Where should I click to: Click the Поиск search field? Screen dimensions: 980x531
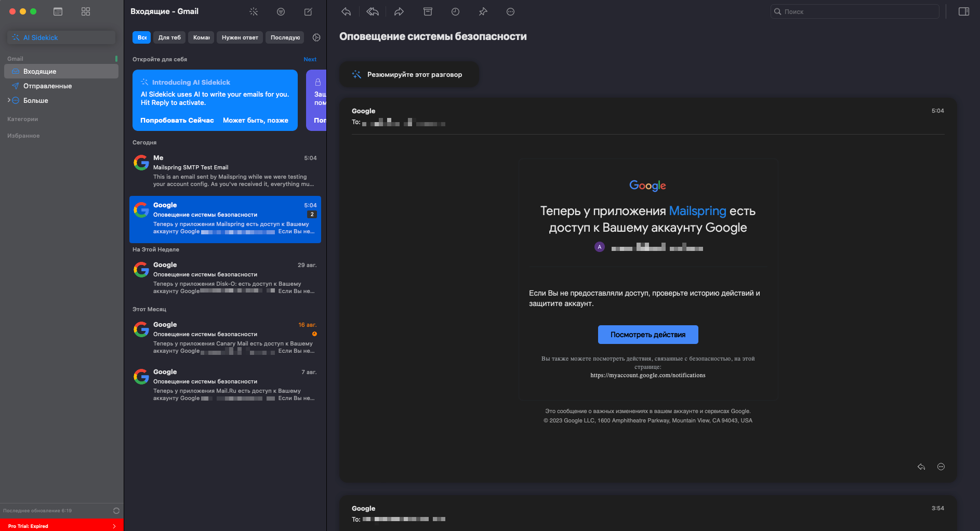(x=855, y=11)
